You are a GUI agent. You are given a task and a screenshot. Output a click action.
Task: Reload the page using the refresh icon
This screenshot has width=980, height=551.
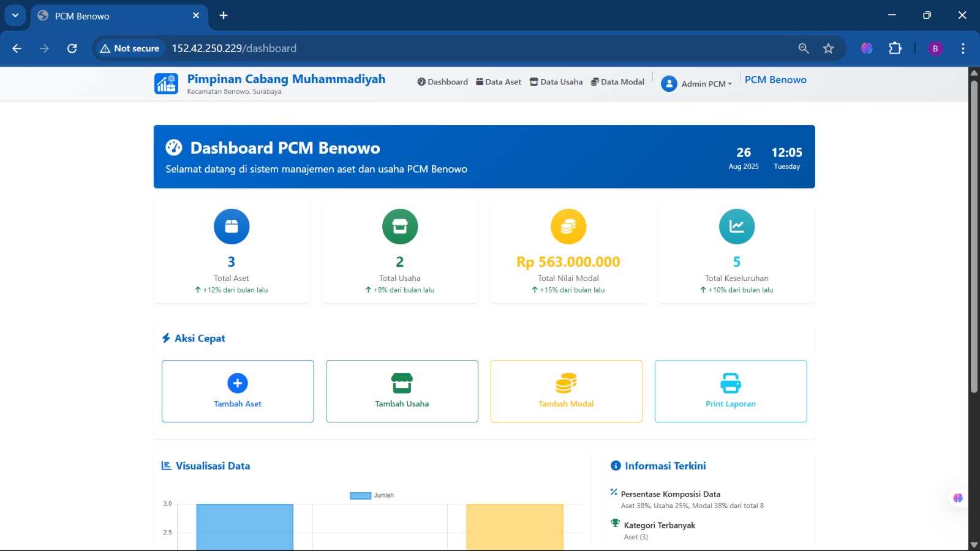72,48
